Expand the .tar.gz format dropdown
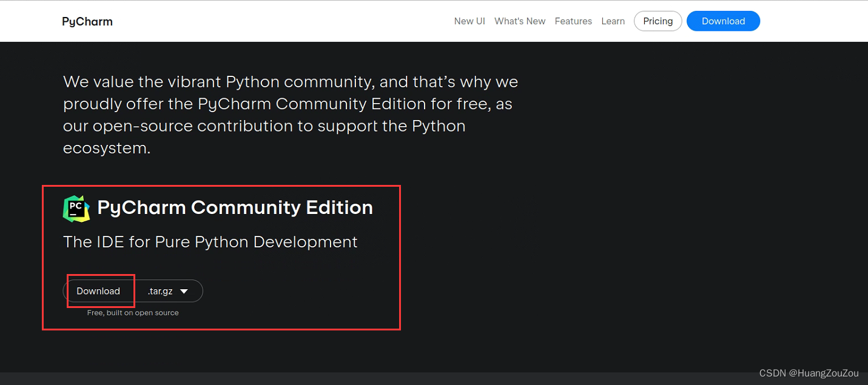868x385 pixels. coord(169,291)
